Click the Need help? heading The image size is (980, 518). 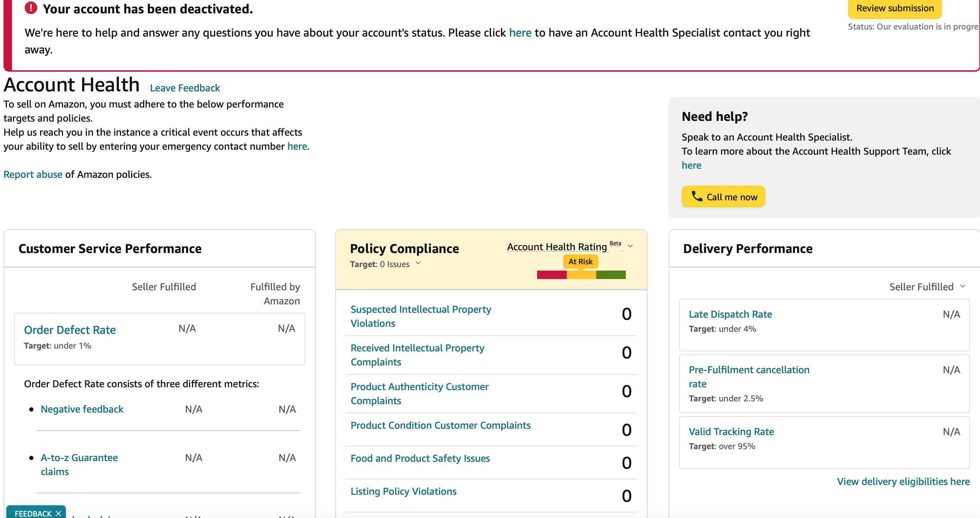tap(714, 116)
